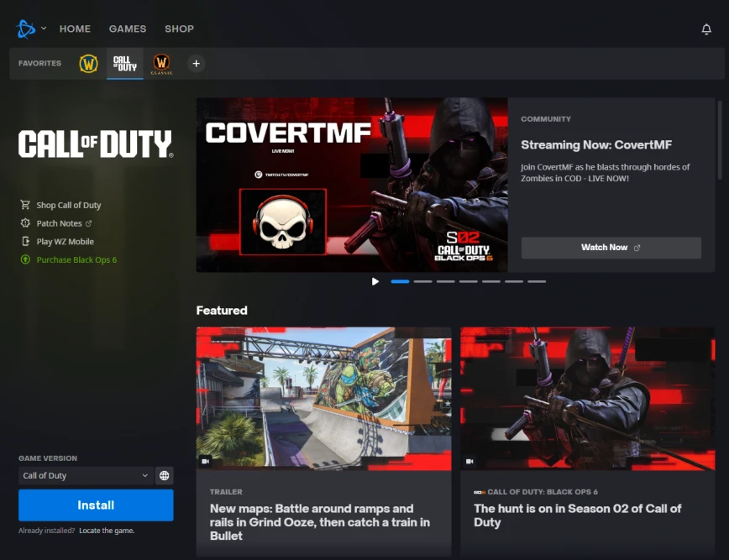Click the Install button
729x560 pixels.
point(96,505)
